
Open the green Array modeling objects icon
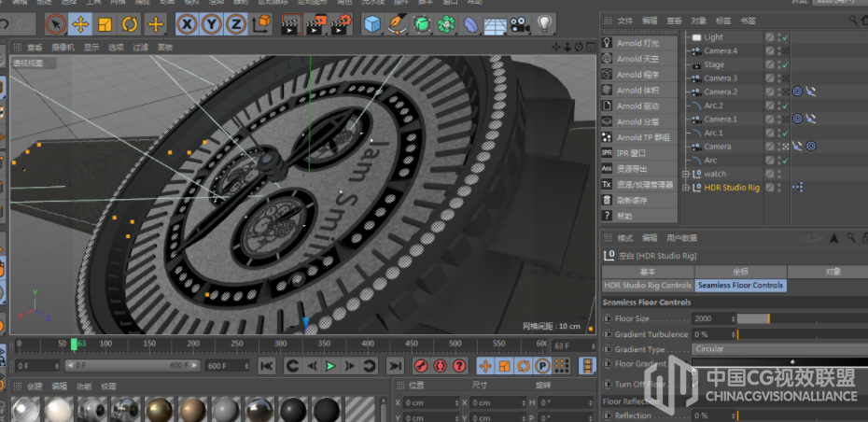[445, 24]
